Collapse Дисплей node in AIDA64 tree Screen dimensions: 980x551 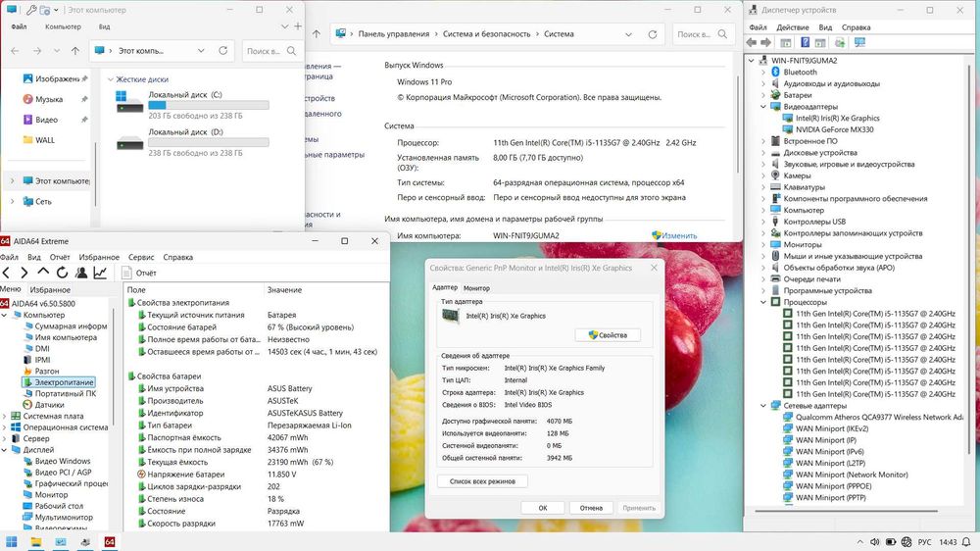4,450
